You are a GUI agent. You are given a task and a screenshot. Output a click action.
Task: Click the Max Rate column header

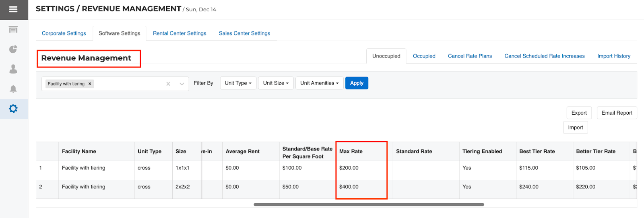[x=351, y=151]
